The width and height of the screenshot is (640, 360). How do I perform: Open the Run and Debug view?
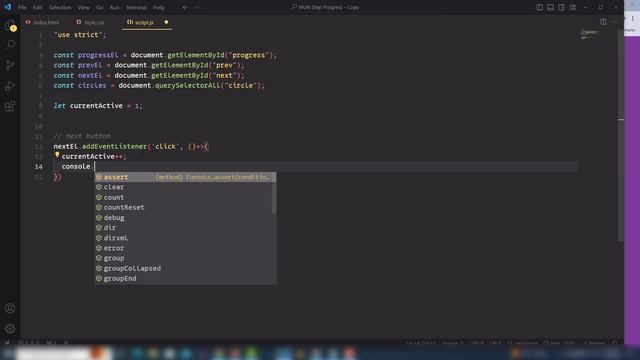click(x=10, y=86)
